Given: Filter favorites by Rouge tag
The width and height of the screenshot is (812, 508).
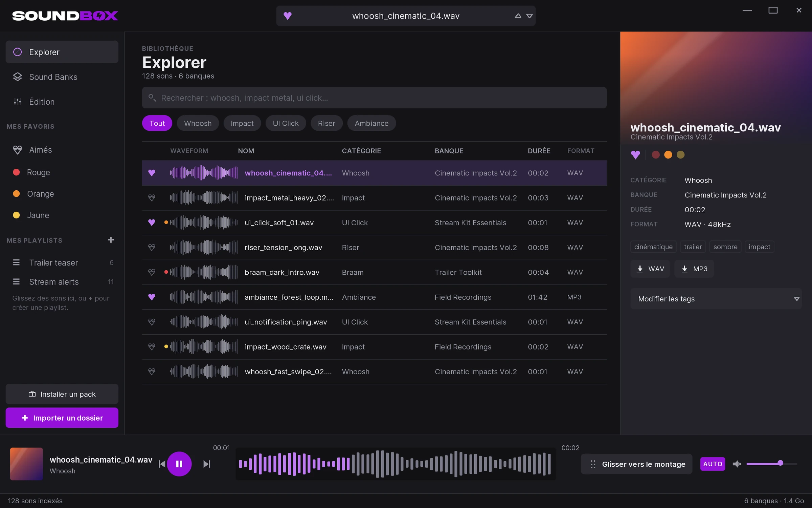Looking at the screenshot, I should 62,172.
